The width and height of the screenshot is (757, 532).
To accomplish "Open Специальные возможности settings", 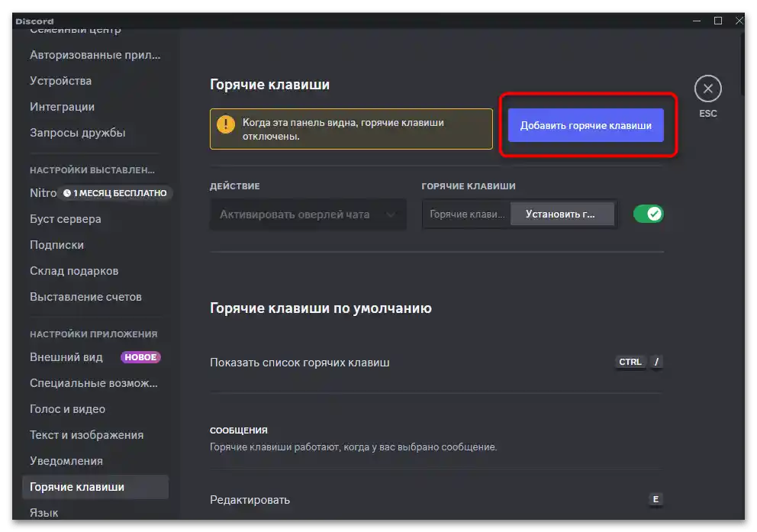I will pos(94,383).
